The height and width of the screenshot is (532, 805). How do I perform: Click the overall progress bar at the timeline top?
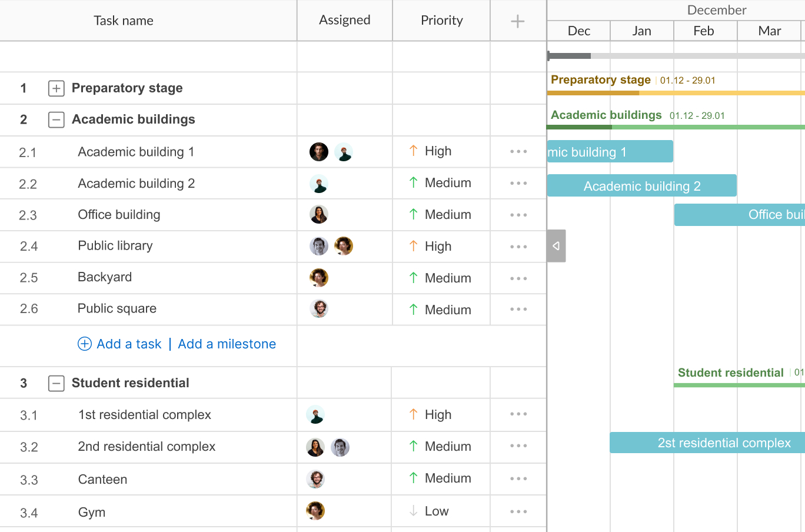[676, 56]
